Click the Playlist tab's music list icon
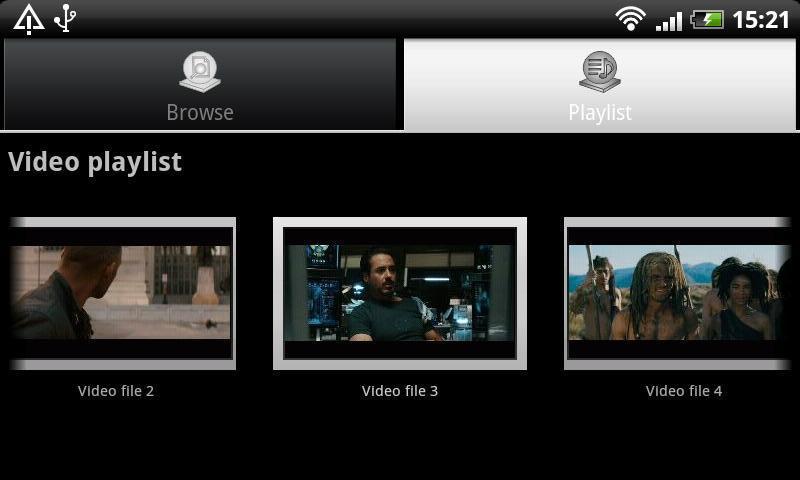Image resolution: width=800 pixels, height=480 pixels. coord(600,72)
